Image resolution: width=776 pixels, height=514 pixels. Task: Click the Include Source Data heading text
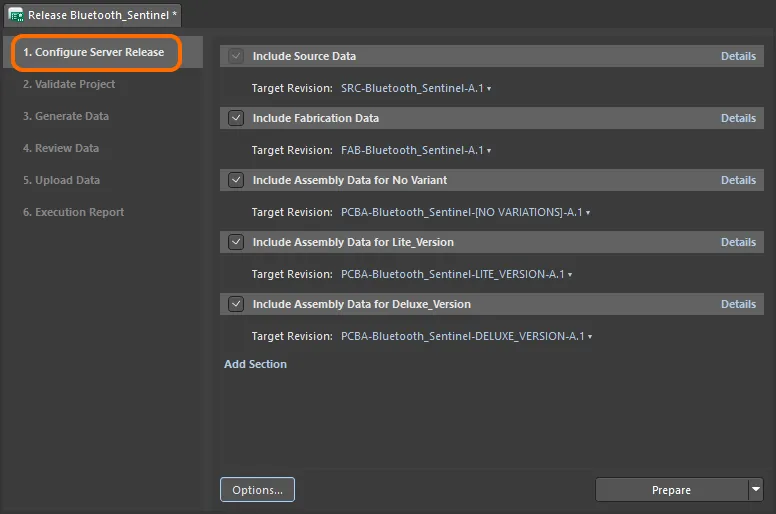coord(304,56)
